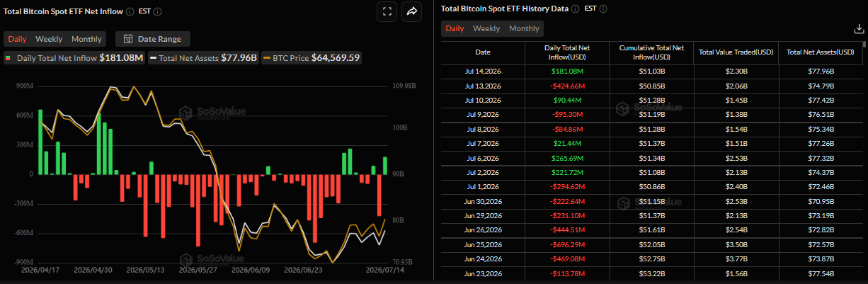This screenshot has height=284, width=868.
Task: Toggle Total Net Assets legend series
Action: pos(204,58)
